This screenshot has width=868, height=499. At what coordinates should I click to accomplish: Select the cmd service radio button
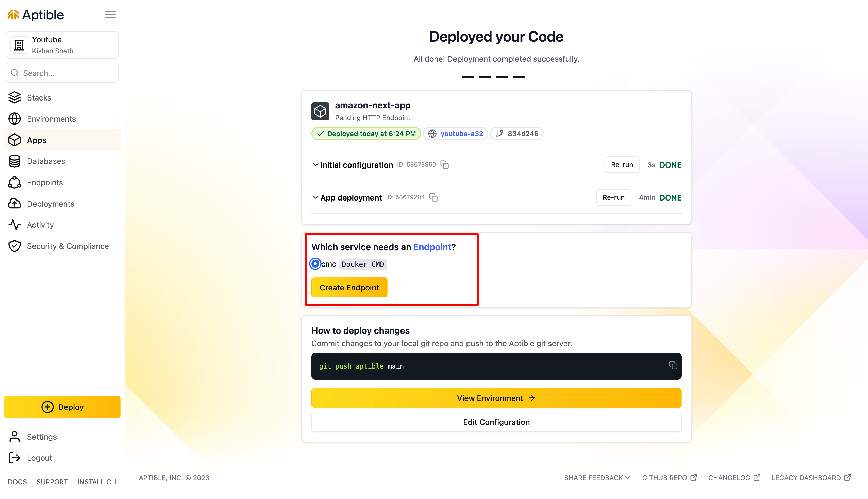click(x=315, y=264)
